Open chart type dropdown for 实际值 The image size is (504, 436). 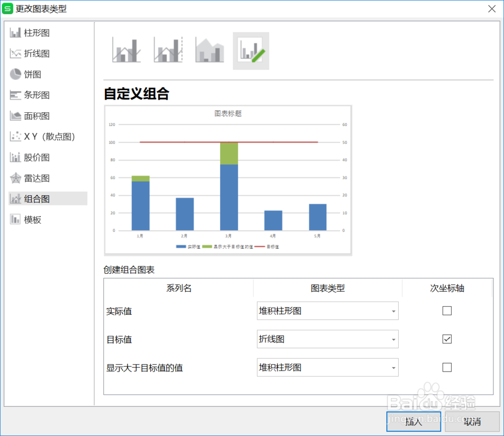[x=328, y=311]
